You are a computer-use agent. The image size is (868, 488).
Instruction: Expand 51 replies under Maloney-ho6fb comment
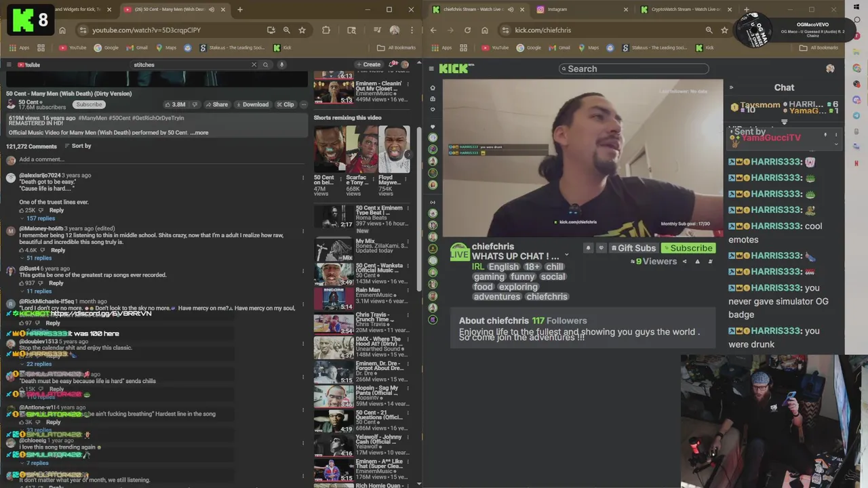[x=35, y=258]
